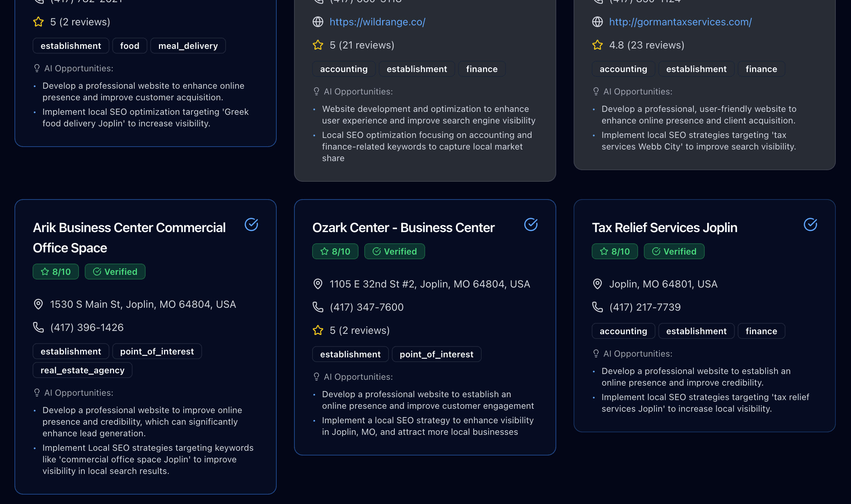Screen dimensions: 851x504
Task: Toggle selection checkmark on Arik Business Center card
Action: coord(251,225)
